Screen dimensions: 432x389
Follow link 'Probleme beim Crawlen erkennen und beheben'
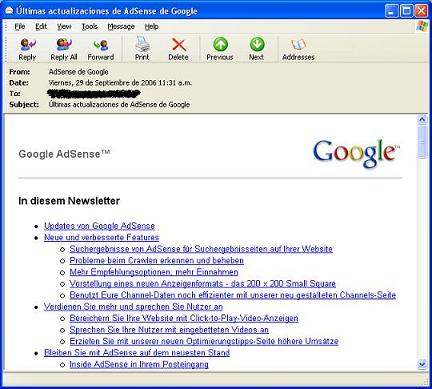[x=157, y=260]
